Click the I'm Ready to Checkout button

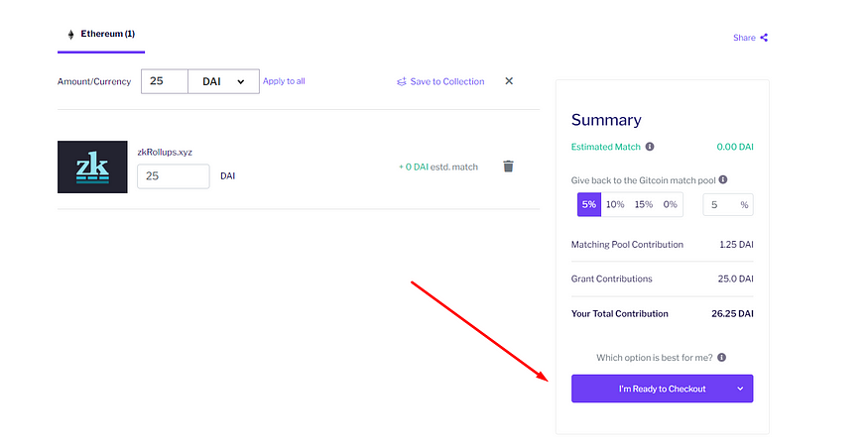pyautogui.click(x=662, y=389)
